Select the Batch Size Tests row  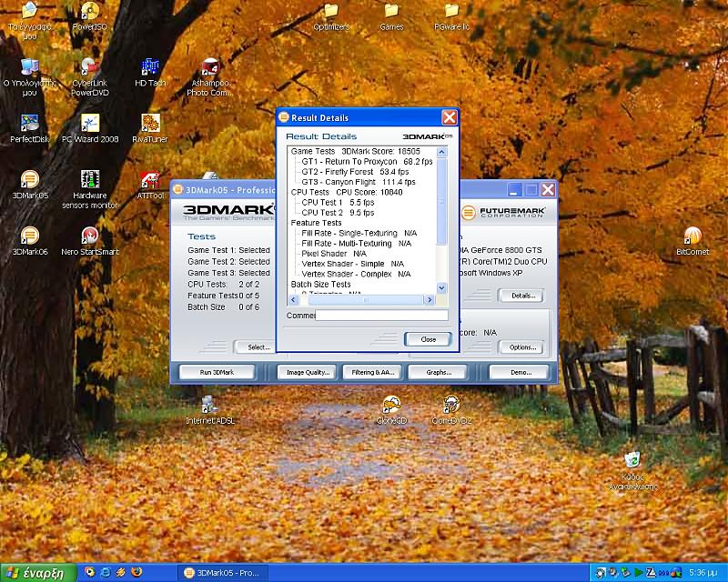tap(321, 284)
